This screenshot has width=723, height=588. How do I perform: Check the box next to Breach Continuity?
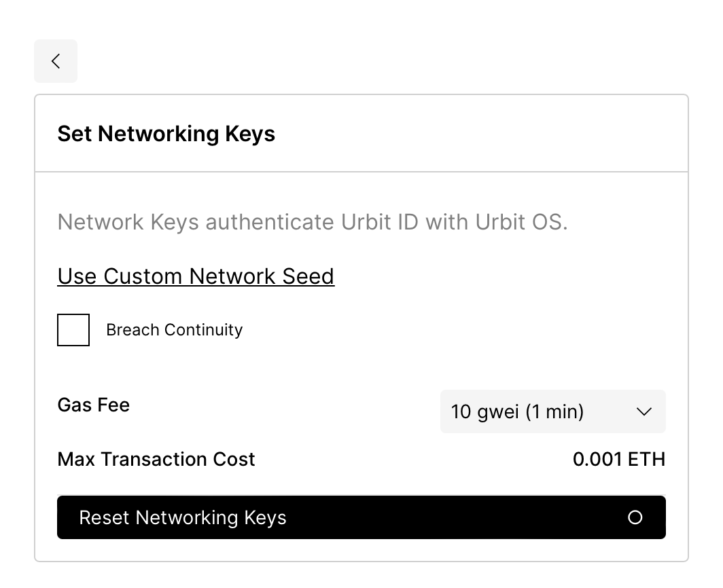click(x=73, y=330)
